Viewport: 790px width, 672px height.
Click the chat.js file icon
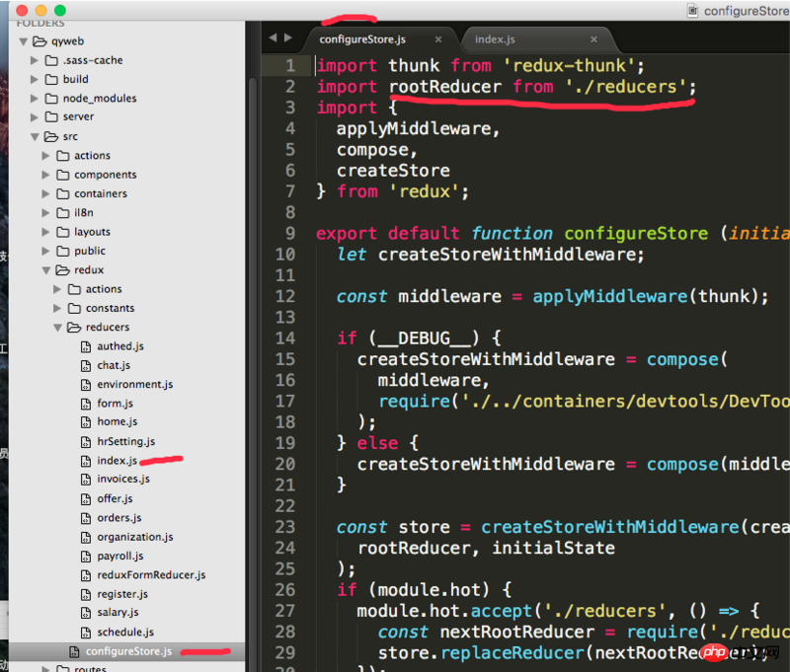[x=86, y=366]
